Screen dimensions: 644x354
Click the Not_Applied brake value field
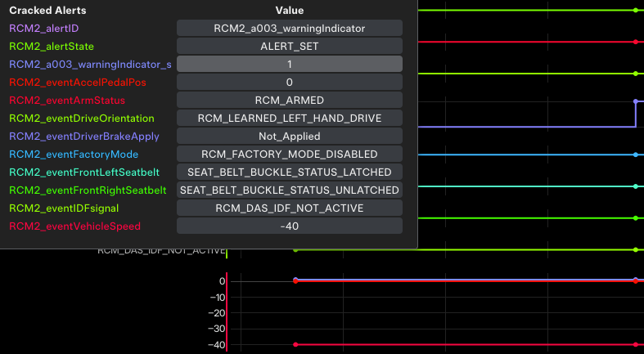pos(289,137)
